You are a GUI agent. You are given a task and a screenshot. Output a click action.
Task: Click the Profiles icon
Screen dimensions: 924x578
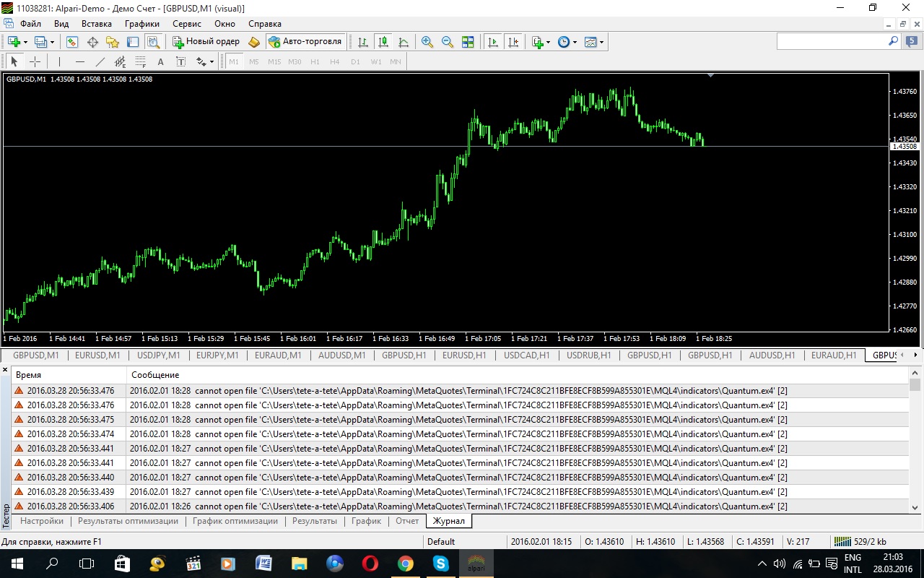pos(40,42)
